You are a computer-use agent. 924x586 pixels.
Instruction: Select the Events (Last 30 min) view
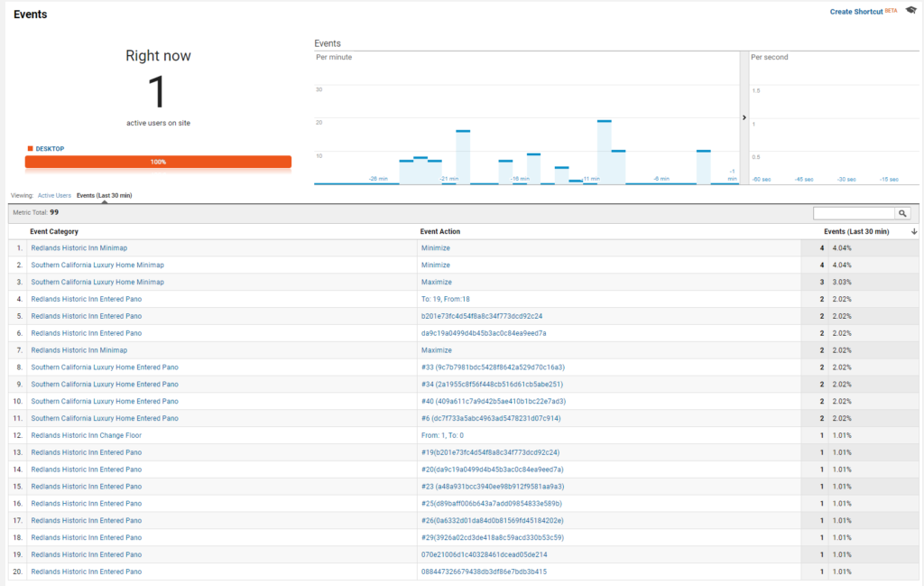pos(105,195)
